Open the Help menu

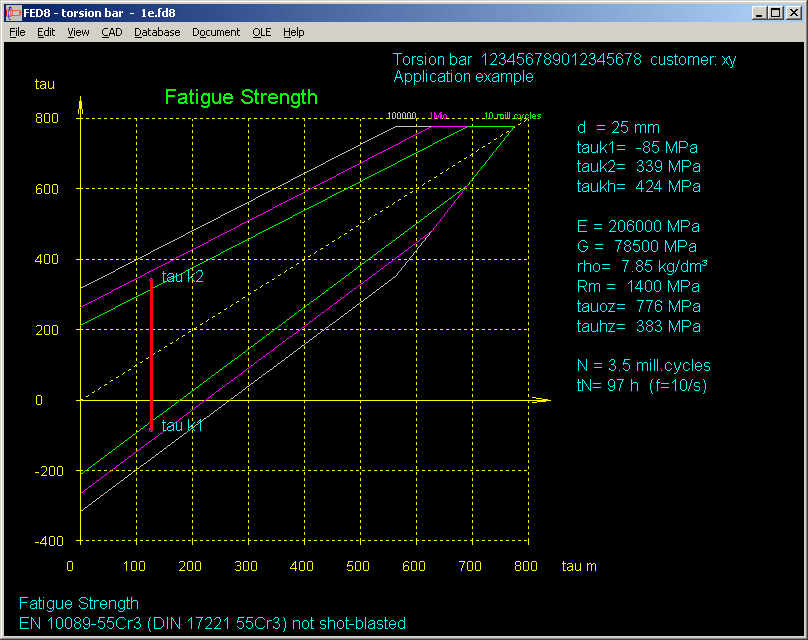click(293, 32)
